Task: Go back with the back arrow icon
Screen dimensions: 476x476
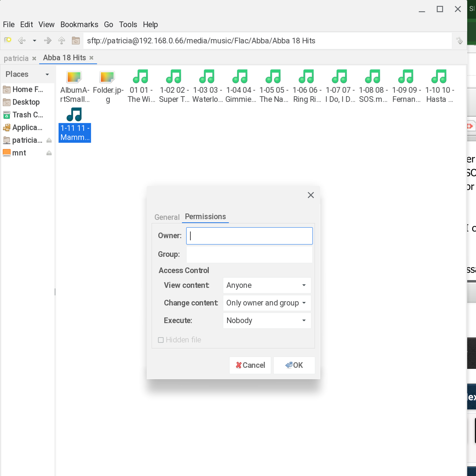Action: (22, 41)
